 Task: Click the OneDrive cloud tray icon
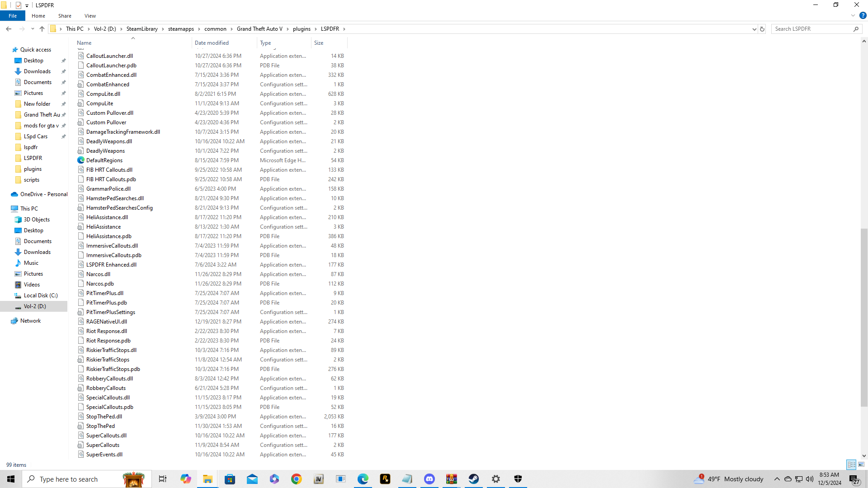click(788, 479)
